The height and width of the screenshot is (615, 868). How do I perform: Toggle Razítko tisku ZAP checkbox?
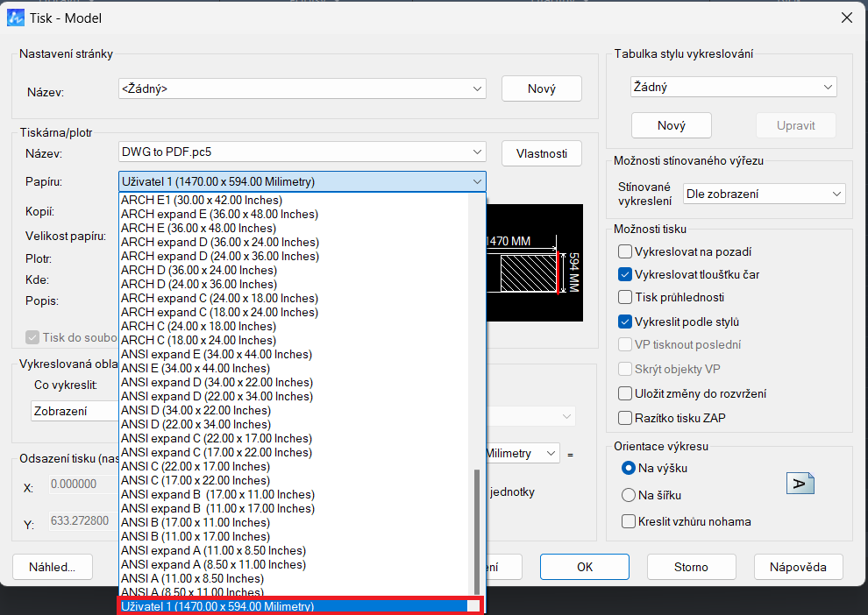[x=625, y=418]
